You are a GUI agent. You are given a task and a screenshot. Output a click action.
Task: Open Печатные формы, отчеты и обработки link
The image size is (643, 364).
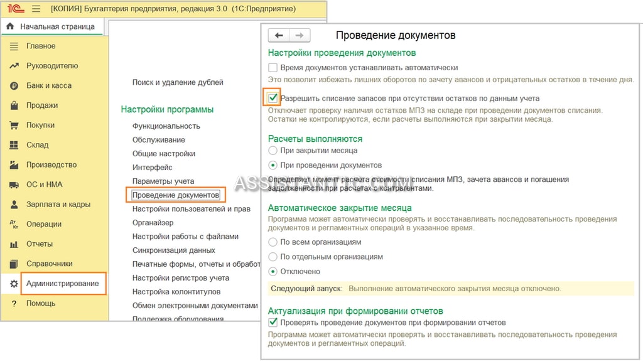pos(196,264)
